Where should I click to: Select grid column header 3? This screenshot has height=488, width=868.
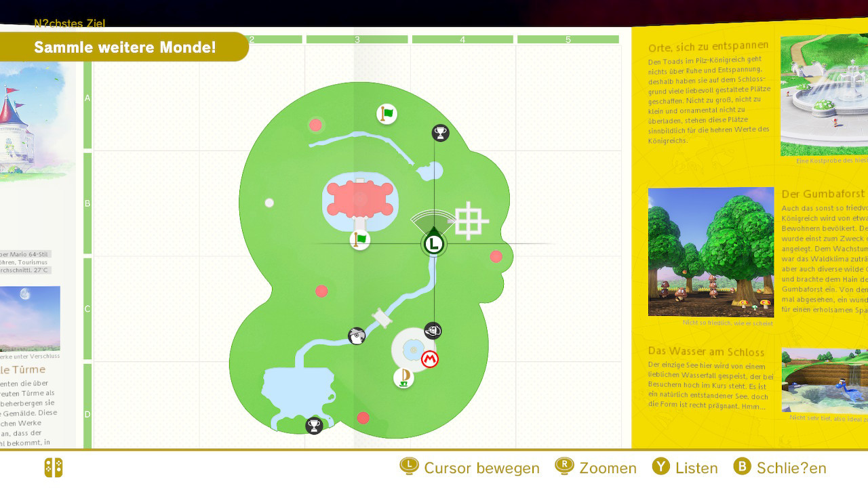pyautogui.click(x=357, y=39)
